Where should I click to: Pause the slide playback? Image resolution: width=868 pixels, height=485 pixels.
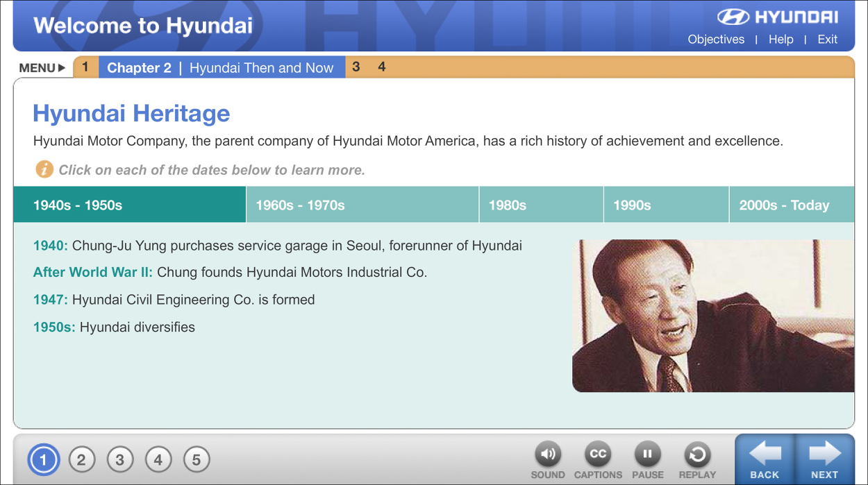pyautogui.click(x=648, y=454)
